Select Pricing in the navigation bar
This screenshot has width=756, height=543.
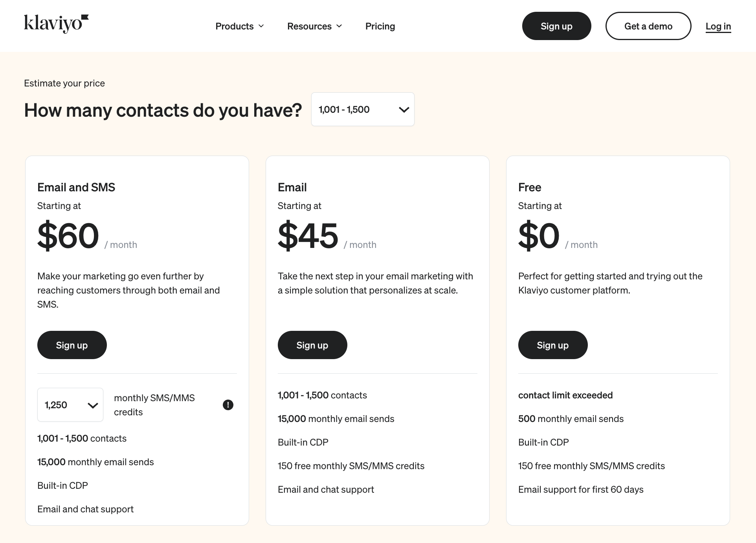coord(380,26)
